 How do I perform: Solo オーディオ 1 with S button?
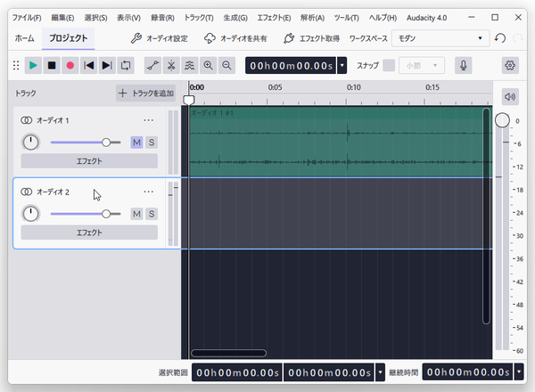tap(152, 143)
